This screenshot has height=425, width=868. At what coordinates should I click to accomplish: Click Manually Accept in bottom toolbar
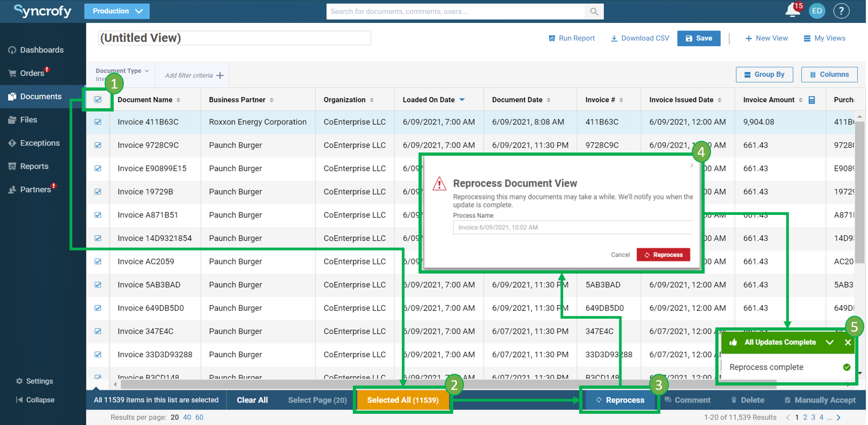click(819, 400)
